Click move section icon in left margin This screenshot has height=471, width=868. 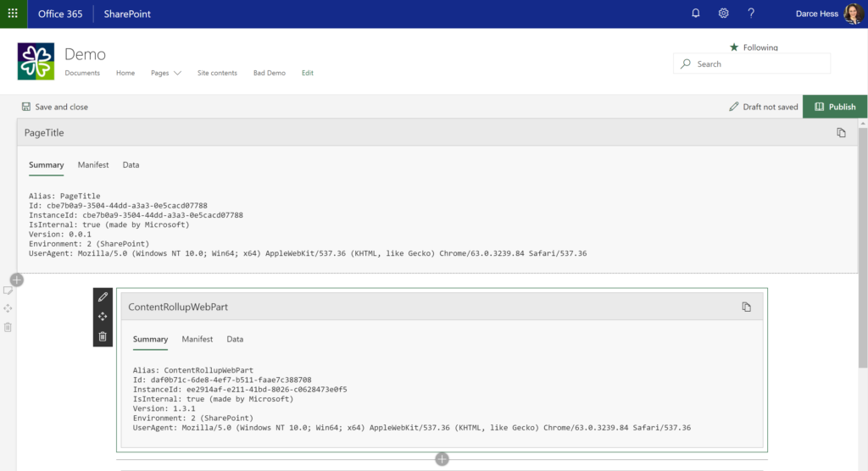[x=8, y=308]
